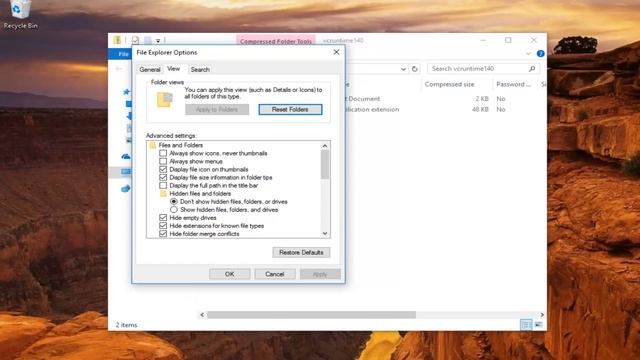
Task: Click Explorer horizontal scroll right arrow
Action: [x=542, y=315]
